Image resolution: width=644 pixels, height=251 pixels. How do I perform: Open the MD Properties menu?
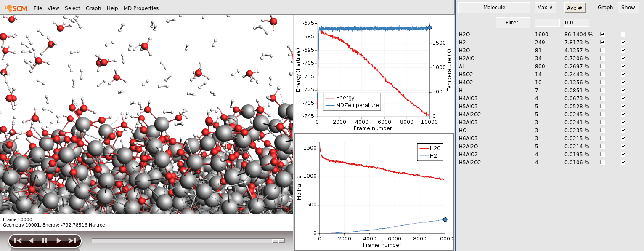tap(141, 8)
